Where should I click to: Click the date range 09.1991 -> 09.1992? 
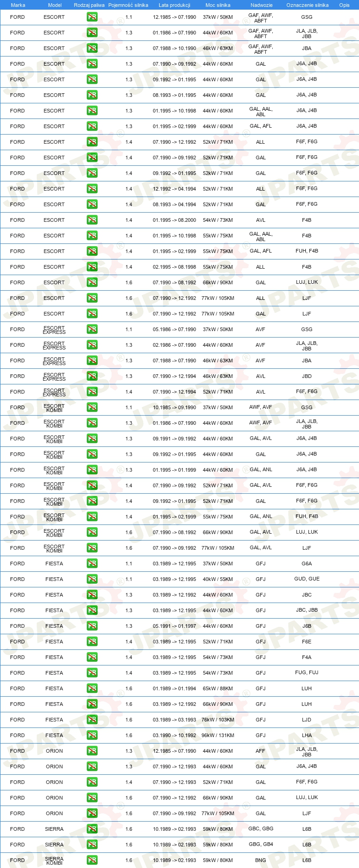tap(174, 439)
